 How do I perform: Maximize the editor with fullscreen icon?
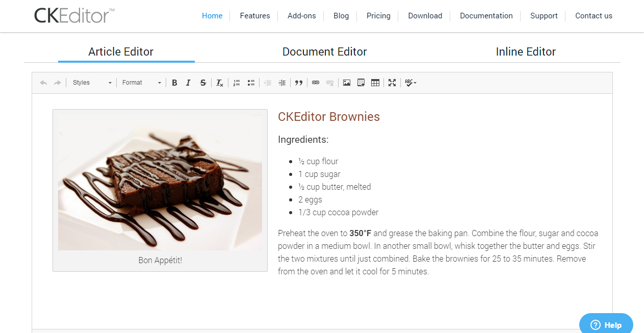tap(392, 83)
